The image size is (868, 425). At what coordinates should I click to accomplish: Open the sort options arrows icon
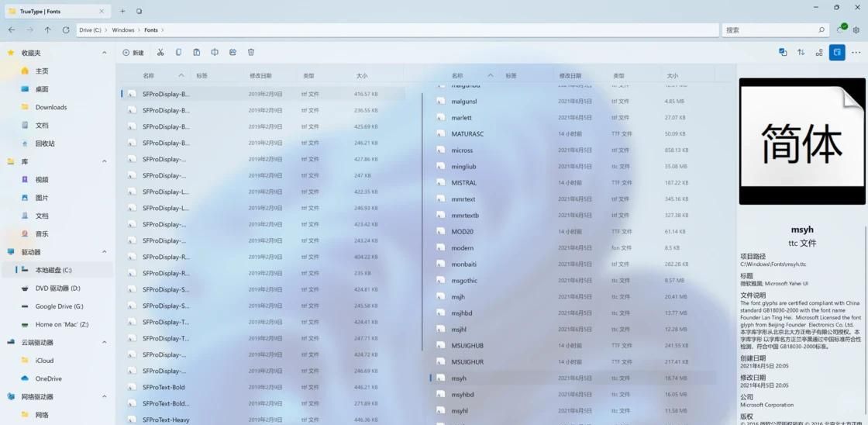tap(801, 52)
